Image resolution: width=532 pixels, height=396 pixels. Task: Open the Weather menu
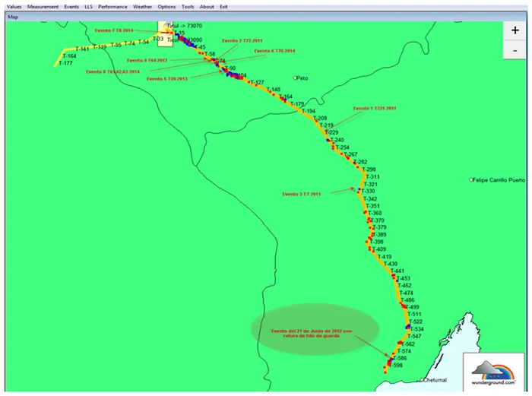pos(142,6)
